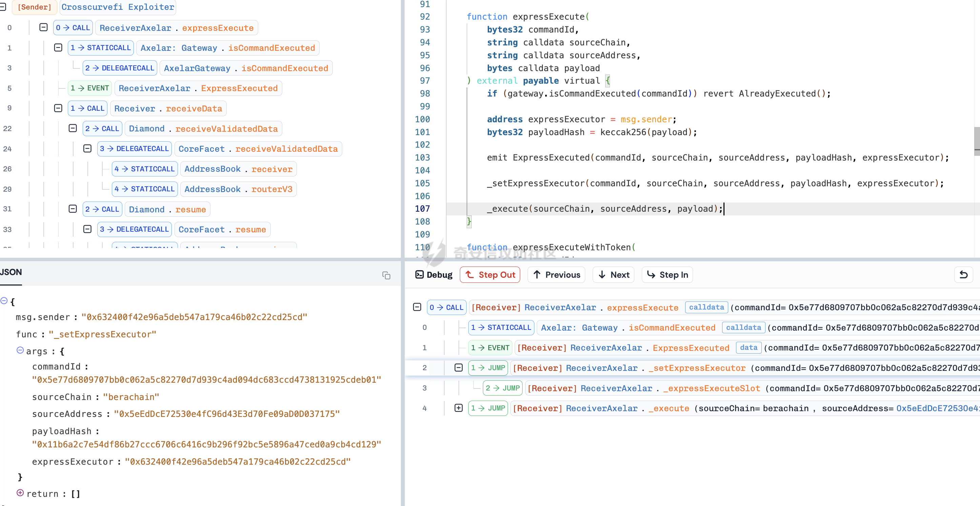Copy JSON contents with the copy icon

coord(386,275)
